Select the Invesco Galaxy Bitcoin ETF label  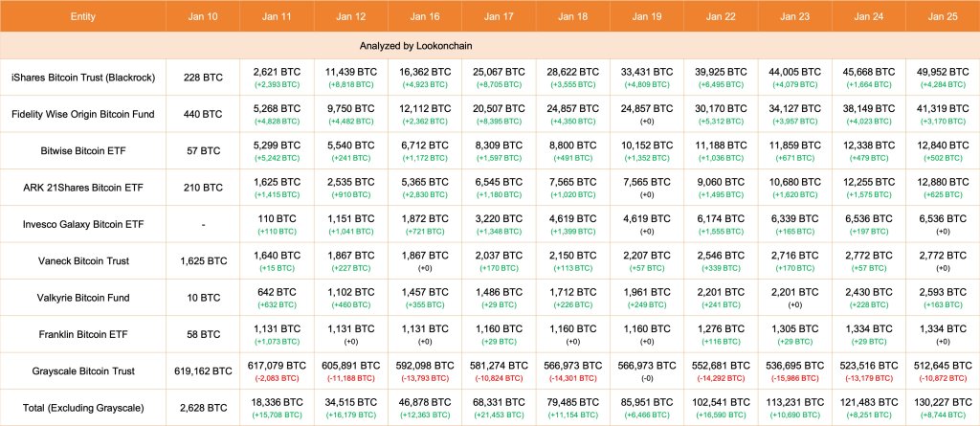click(x=83, y=224)
